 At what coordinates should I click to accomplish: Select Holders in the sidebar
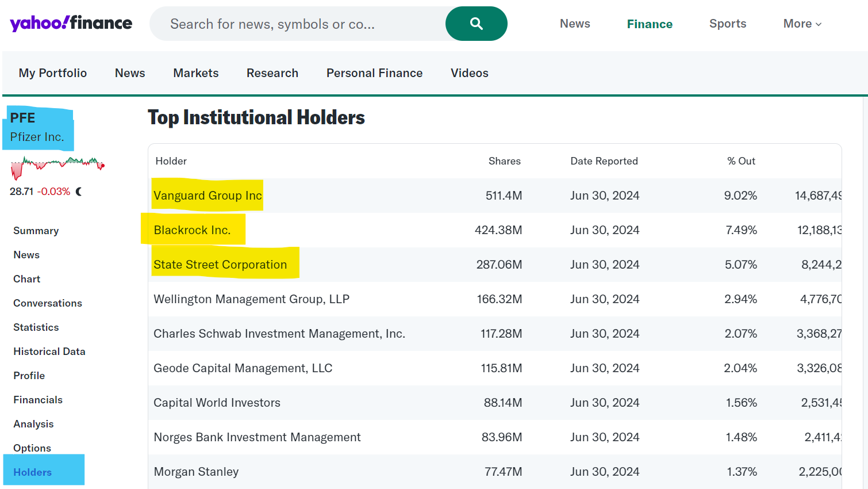click(x=33, y=472)
